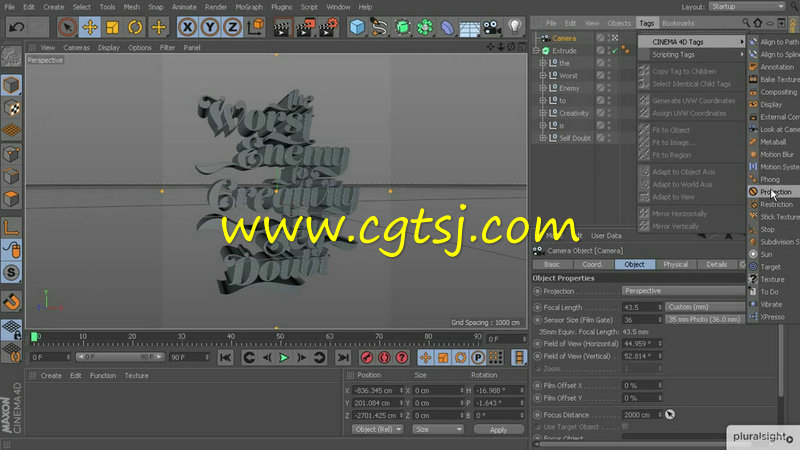
Task: Play the animation forward
Action: (x=284, y=358)
